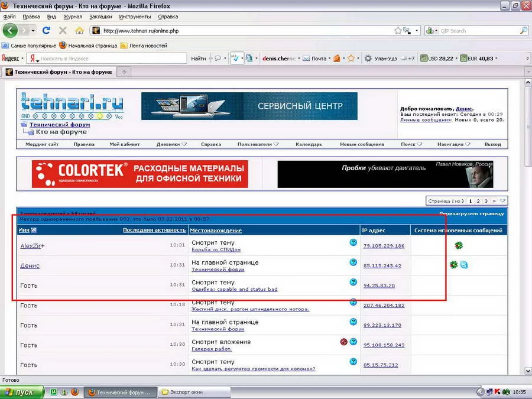Click the help icon in AlexZir+ row
Screen dimensions: 532x399
[353, 242]
